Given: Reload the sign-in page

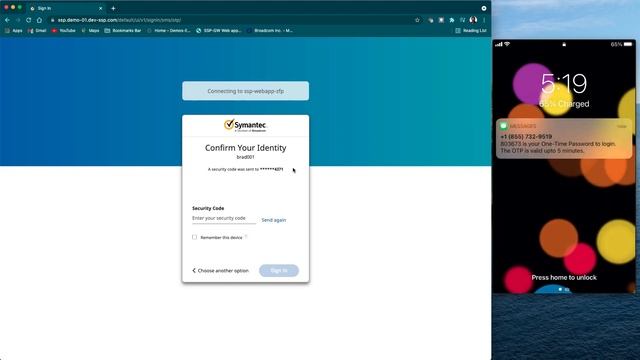Looking at the screenshot, I should 29,20.
